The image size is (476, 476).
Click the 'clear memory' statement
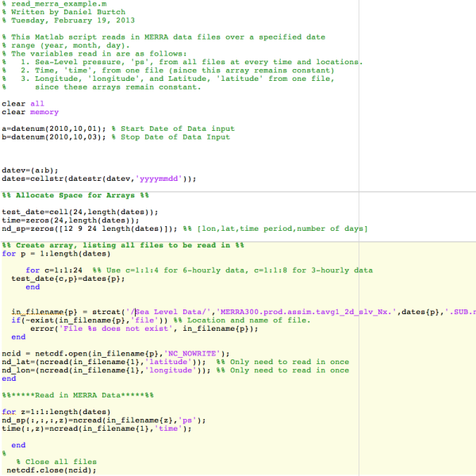[x=30, y=112]
